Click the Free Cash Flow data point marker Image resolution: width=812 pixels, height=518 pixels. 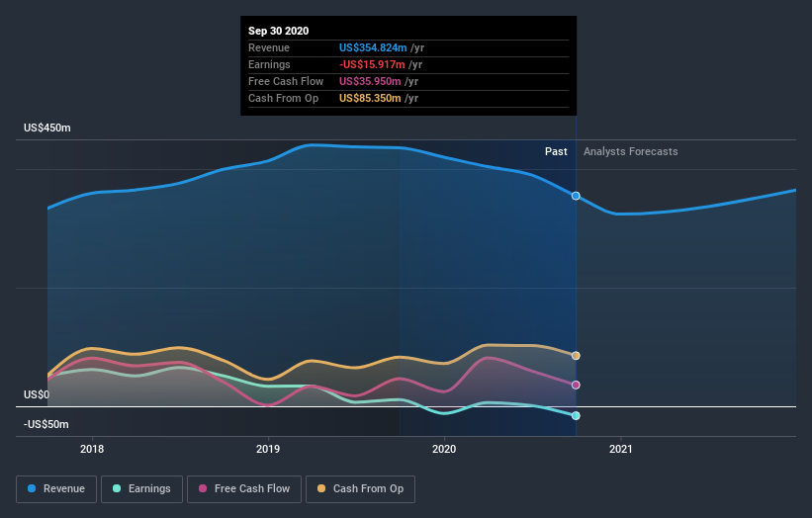pos(576,385)
